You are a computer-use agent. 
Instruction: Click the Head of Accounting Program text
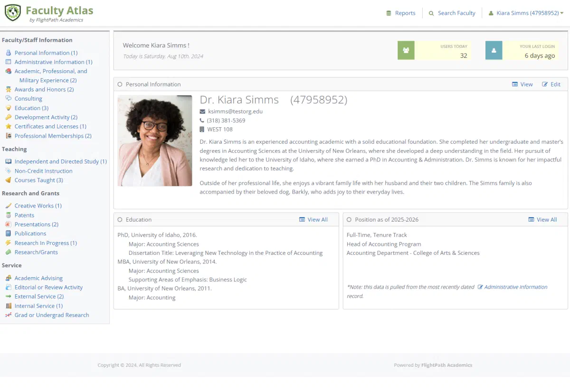point(384,244)
